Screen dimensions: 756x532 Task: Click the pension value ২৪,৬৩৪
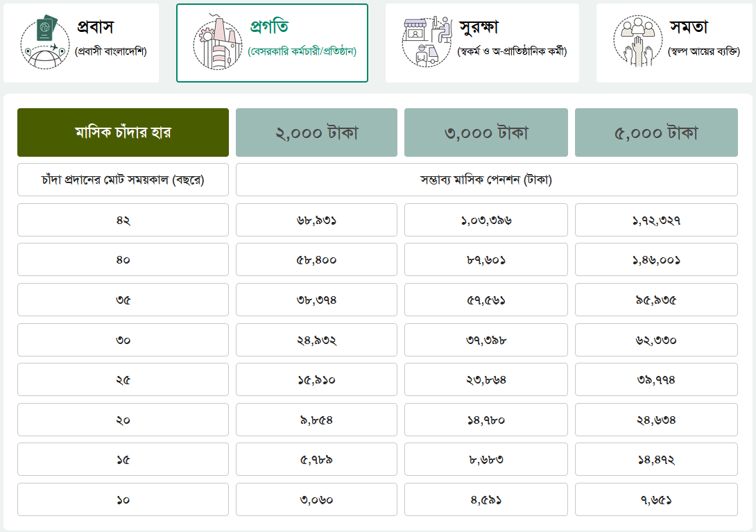pos(656,420)
